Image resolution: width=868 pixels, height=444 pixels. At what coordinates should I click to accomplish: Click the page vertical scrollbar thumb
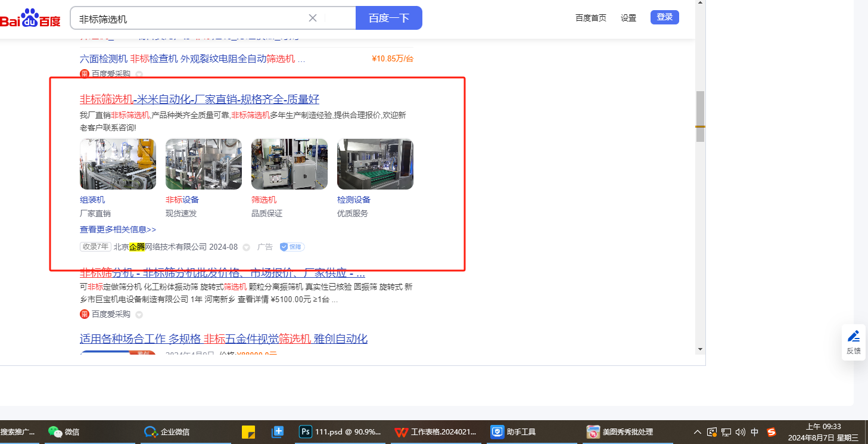[701, 116]
